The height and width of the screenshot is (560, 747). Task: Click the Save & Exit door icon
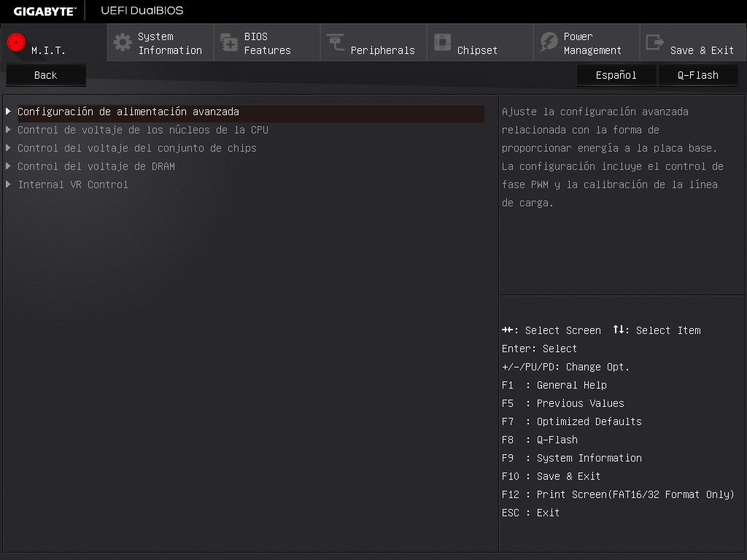(x=655, y=42)
